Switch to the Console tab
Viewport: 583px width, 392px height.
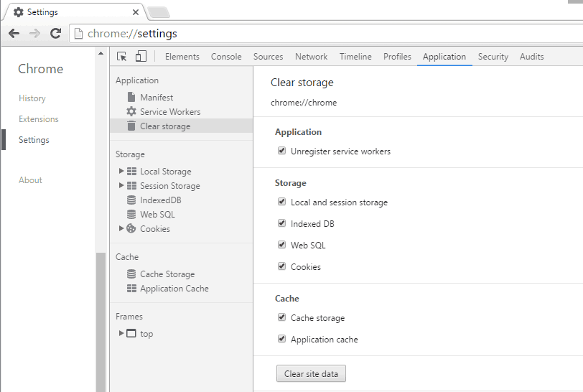226,57
